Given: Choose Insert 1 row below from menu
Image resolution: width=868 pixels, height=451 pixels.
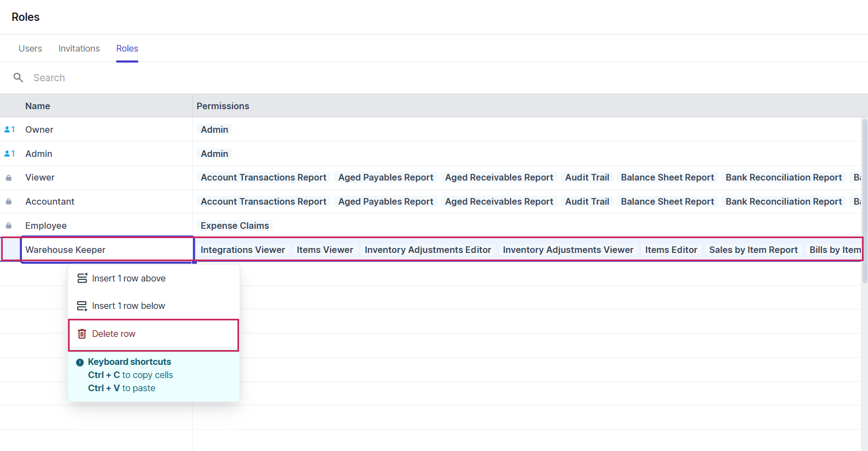Looking at the screenshot, I should pyautogui.click(x=128, y=306).
